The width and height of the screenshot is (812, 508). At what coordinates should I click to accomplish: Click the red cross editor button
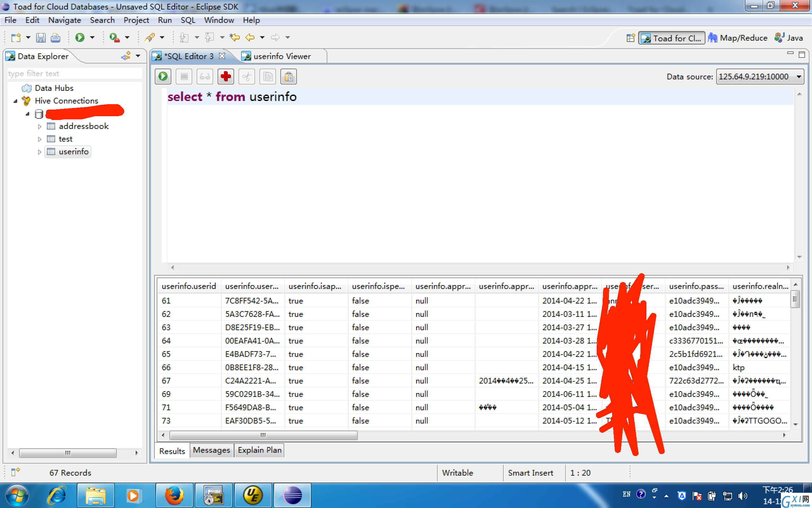point(226,77)
